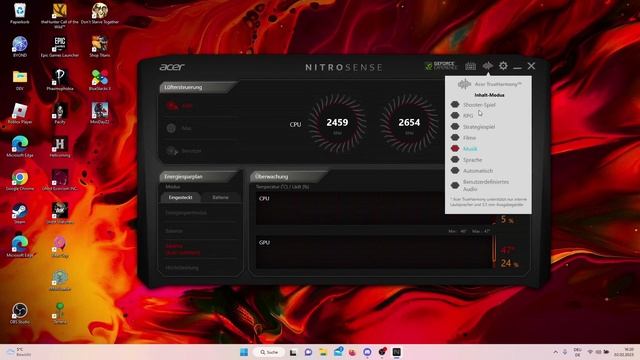Launch Don't Starve Together shortcut
The width and height of the screenshot is (640, 360).
(100, 13)
